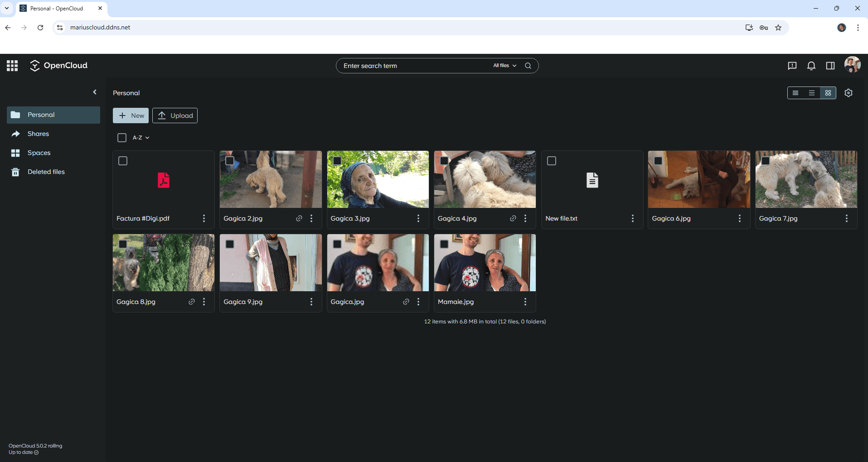
Task: Go to Shares in the sidebar
Action: tap(38, 134)
